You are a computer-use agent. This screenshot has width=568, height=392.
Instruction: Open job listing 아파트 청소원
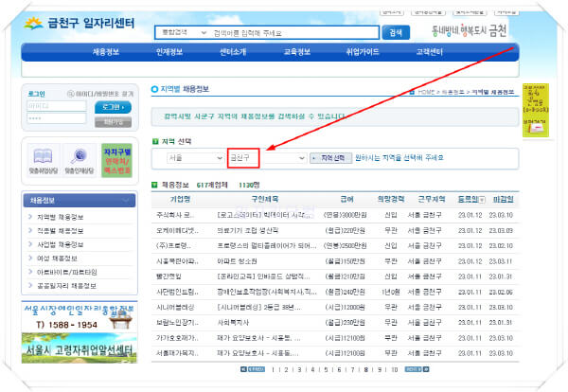237,261
